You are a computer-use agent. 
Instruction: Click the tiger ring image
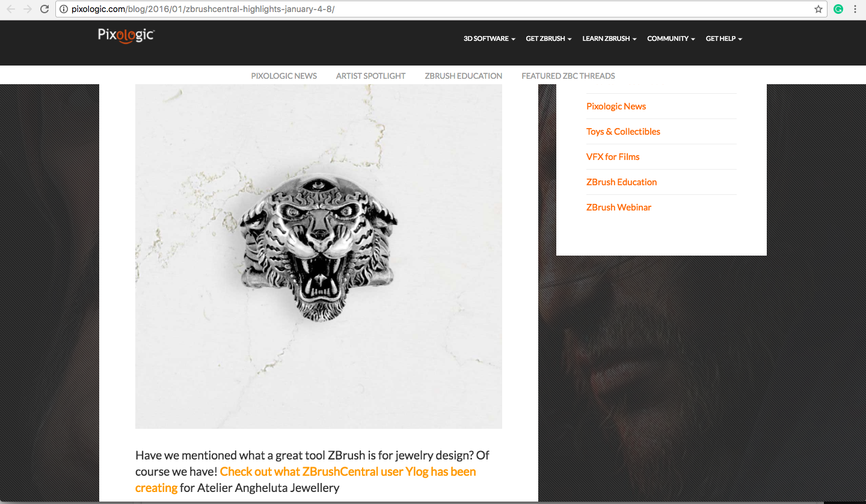[x=319, y=256]
